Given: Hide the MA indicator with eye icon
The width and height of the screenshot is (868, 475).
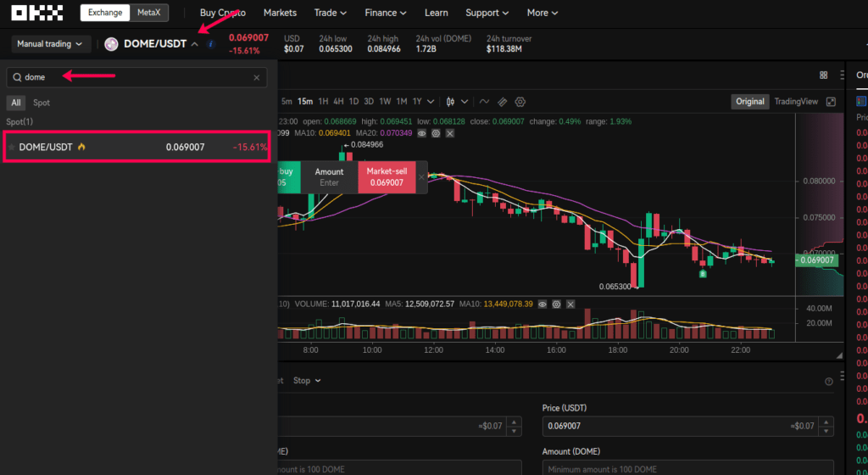Looking at the screenshot, I should (422, 133).
